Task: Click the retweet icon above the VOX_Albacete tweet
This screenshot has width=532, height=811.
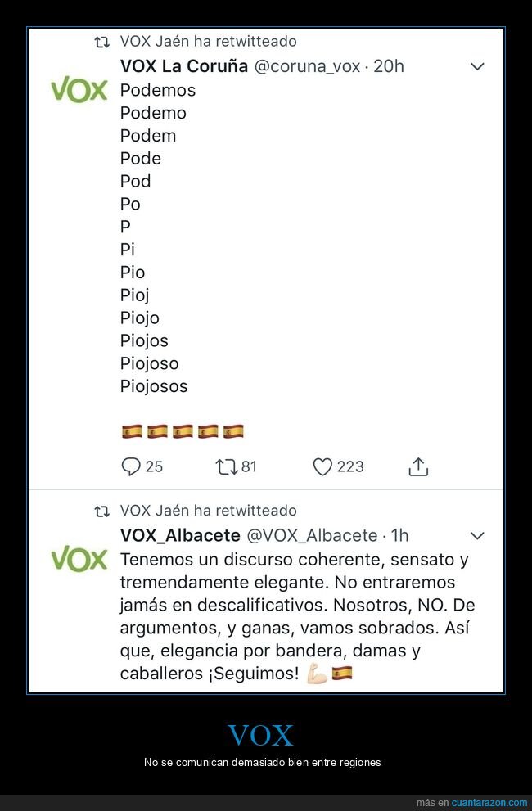Action: [102, 511]
